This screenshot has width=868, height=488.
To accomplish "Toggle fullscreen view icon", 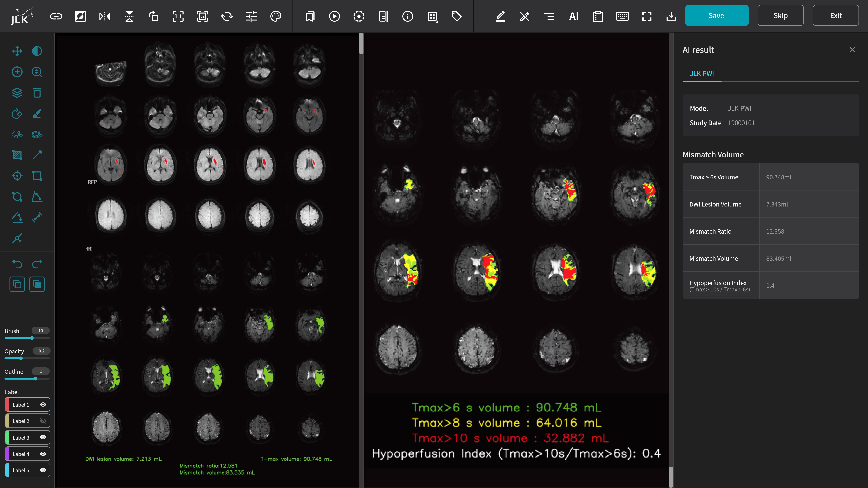I will click(x=647, y=16).
